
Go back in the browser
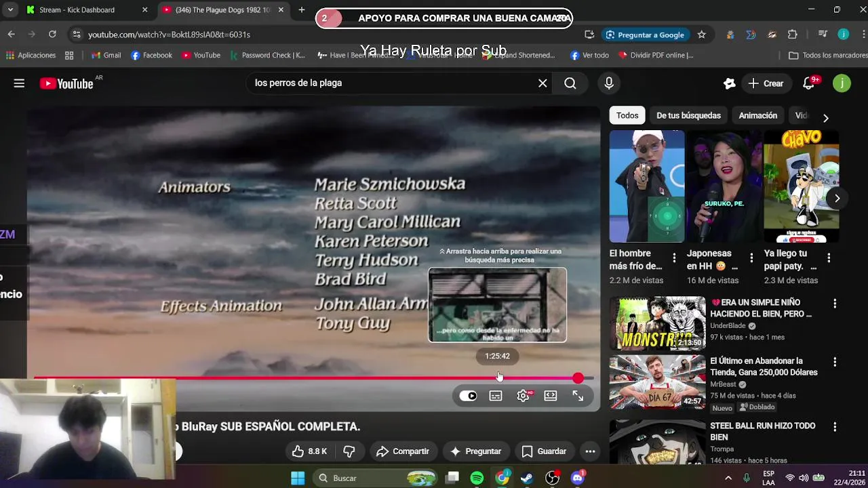12,35
